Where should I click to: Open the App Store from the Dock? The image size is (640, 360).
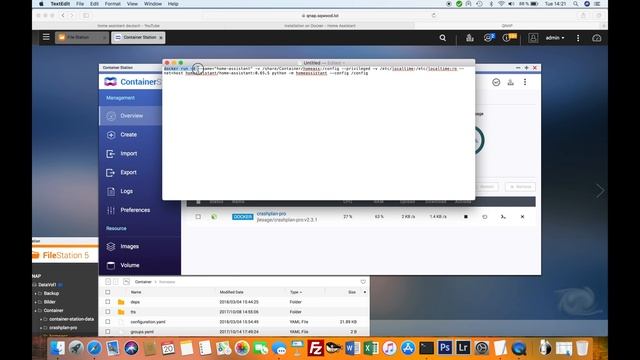407,348
